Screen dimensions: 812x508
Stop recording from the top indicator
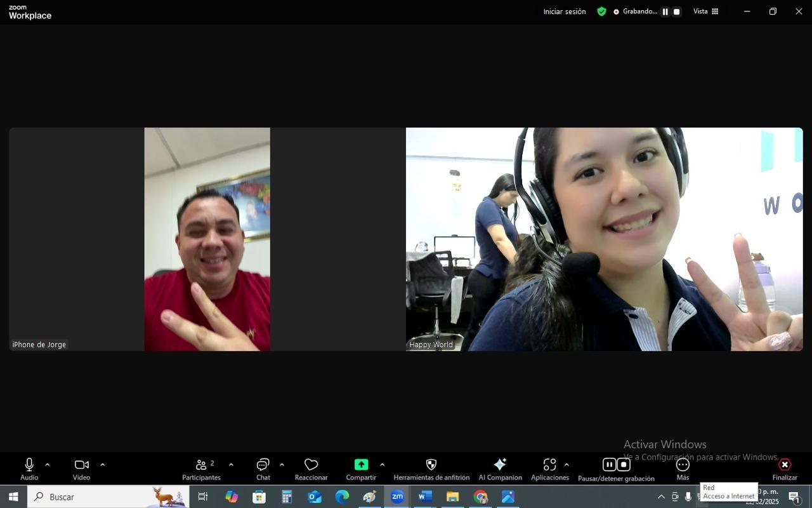(x=676, y=11)
